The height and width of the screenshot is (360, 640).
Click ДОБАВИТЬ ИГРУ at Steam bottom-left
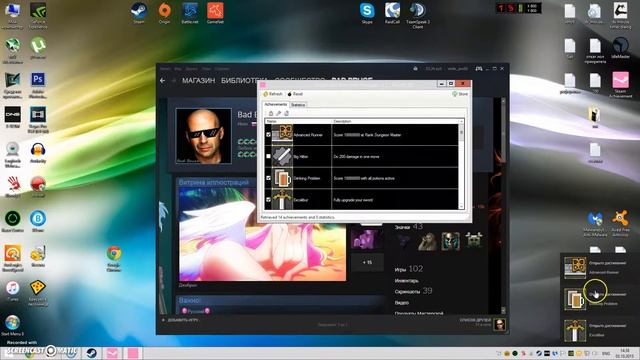click(x=180, y=320)
